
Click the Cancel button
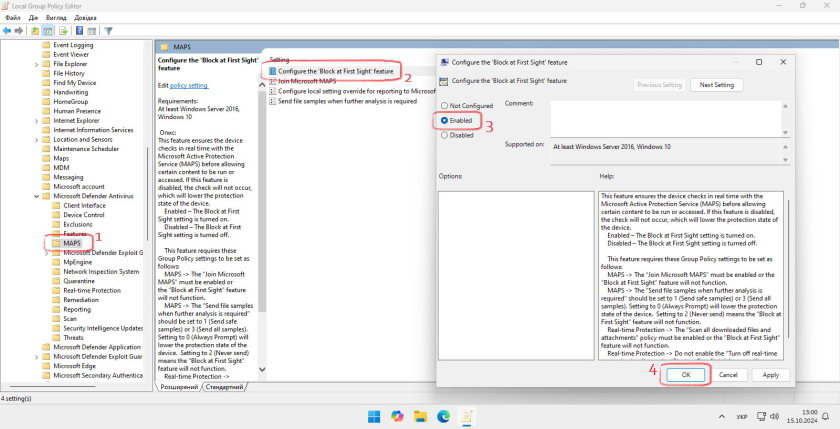pos(728,375)
